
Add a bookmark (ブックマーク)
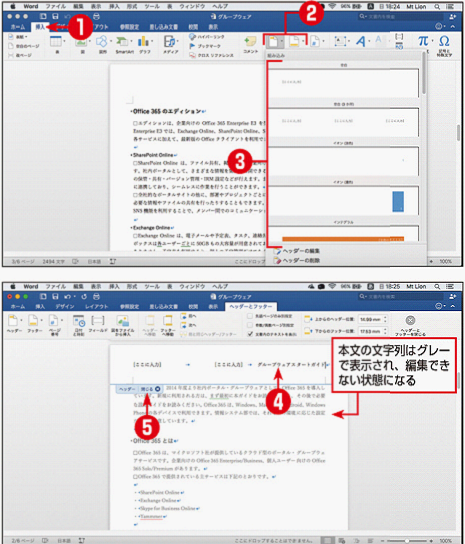pyautogui.click(x=205, y=46)
